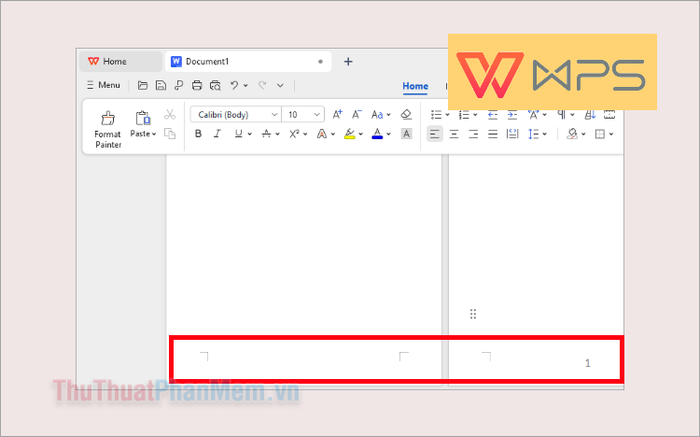The width and height of the screenshot is (700, 437).
Task: Click the Format Painter brush tool
Action: click(108, 118)
